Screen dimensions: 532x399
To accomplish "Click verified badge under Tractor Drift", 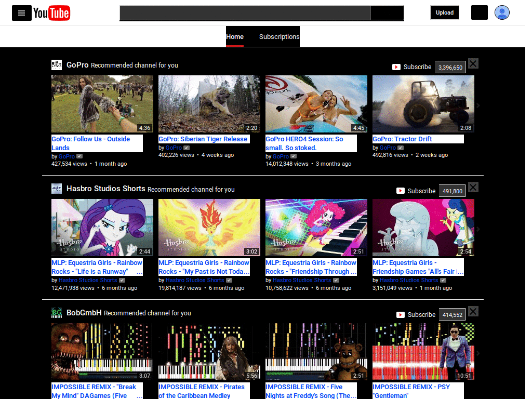I will coord(401,148).
